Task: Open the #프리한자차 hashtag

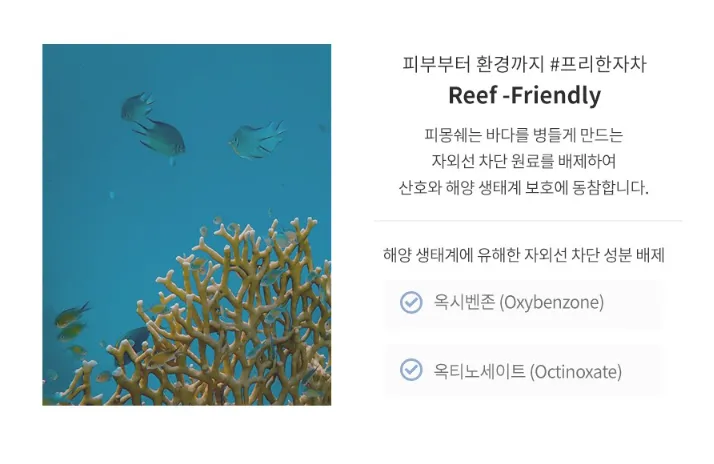Action: pos(598,66)
